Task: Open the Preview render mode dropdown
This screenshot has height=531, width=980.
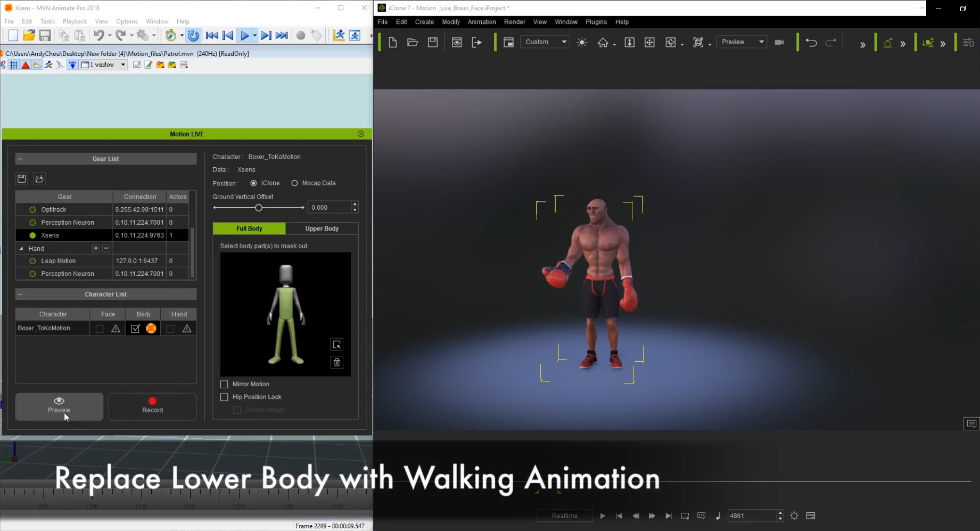Action: tap(742, 42)
